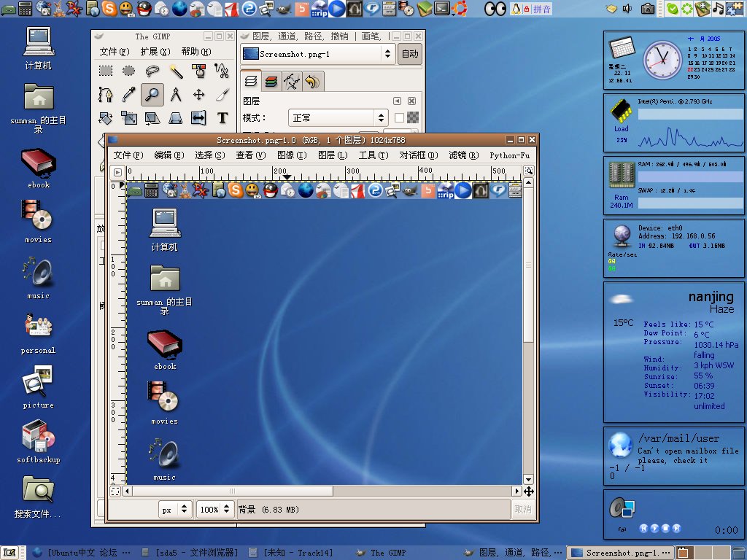Switch to the Undo History tab icon
This screenshot has height=560, width=747.
coord(312,82)
